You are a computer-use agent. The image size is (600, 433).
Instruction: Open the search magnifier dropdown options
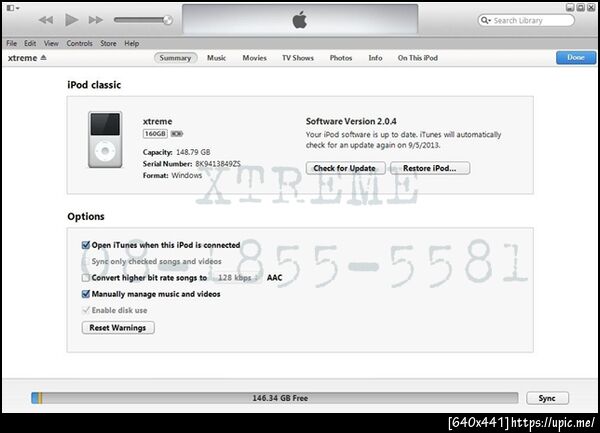point(486,20)
